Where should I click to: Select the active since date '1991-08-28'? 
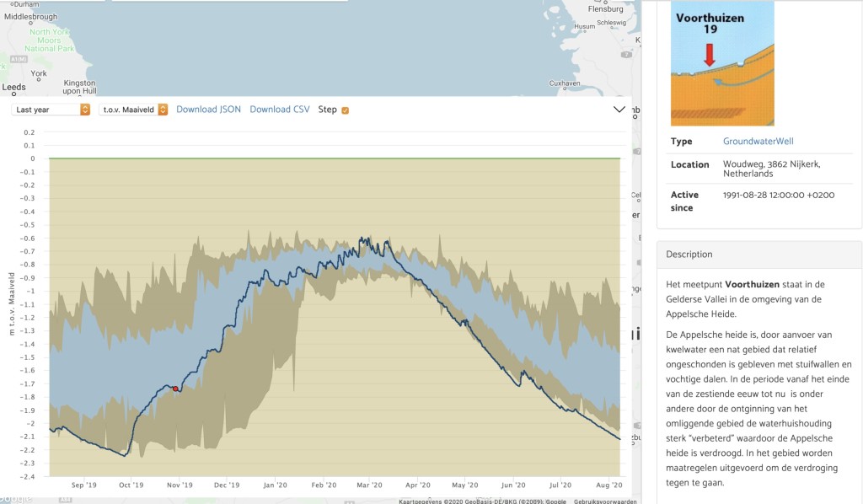tap(745, 196)
